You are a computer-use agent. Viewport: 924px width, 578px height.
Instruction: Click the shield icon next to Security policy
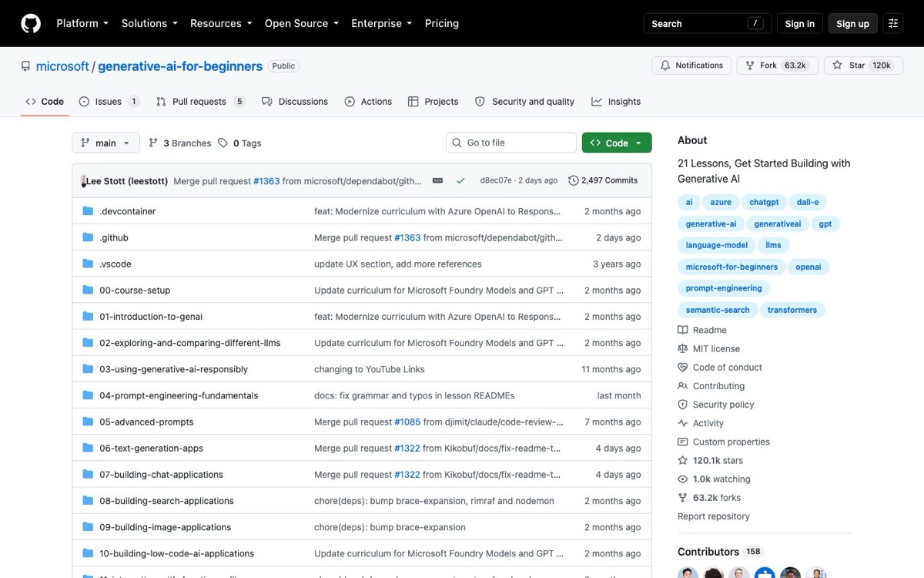(x=682, y=405)
